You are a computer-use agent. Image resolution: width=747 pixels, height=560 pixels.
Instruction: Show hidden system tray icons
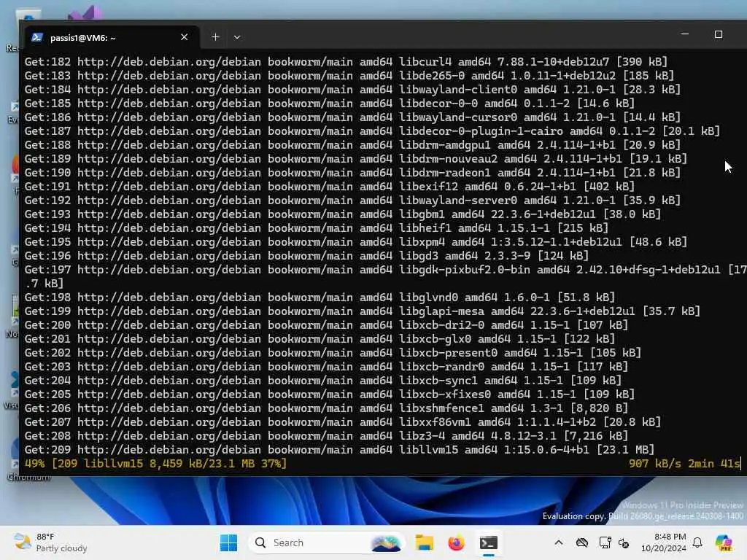coord(559,542)
